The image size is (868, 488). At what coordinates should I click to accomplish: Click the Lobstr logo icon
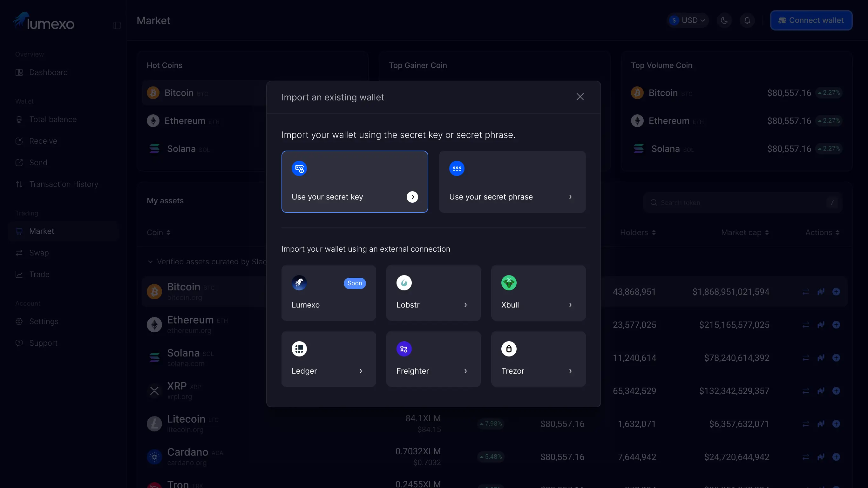(404, 283)
